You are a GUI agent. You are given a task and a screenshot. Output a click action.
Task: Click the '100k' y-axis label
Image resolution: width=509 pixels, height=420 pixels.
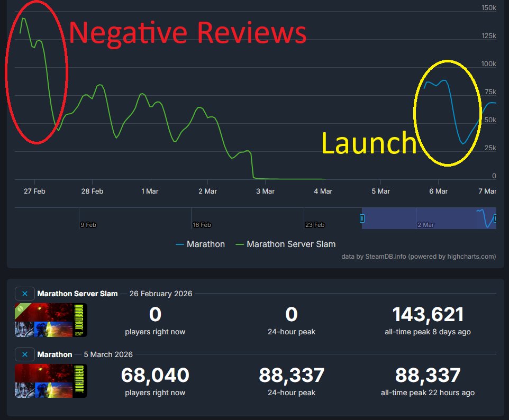488,63
